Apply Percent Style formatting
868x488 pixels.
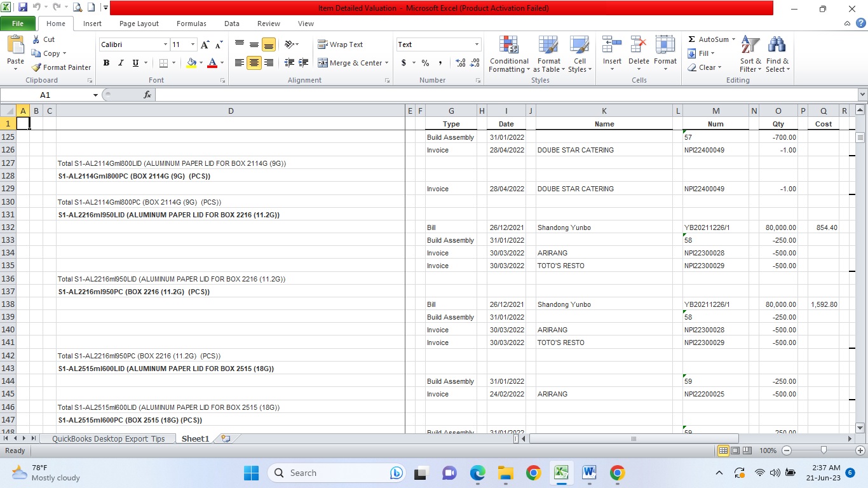tap(425, 63)
